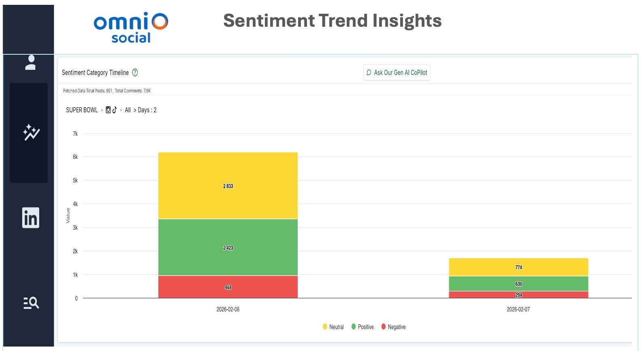644x351 pixels.
Task: Open the help question mark beside Sentiment Category Timeline
Action: click(x=135, y=72)
